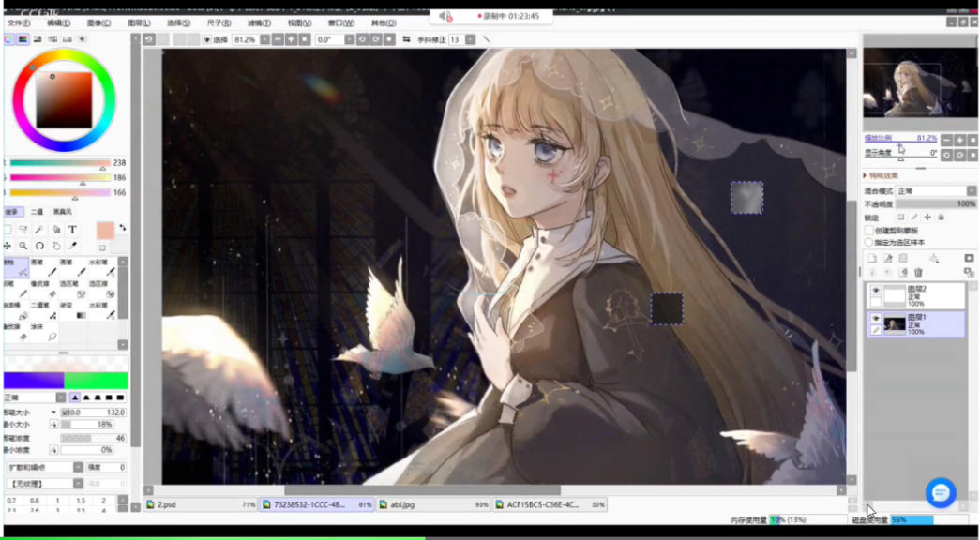Toggle min size pressure button at 18%
This screenshot has width=980, height=540.
[x=53, y=425]
